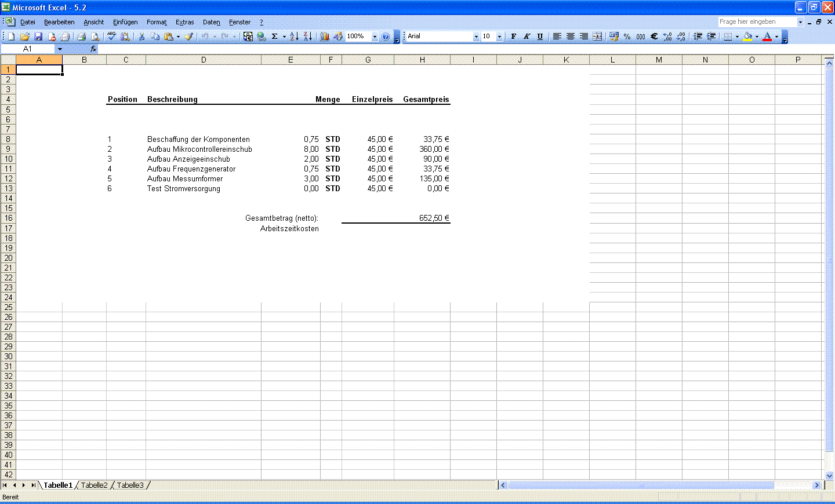Toggle bold (F) formatting
835x504 pixels.
point(513,36)
